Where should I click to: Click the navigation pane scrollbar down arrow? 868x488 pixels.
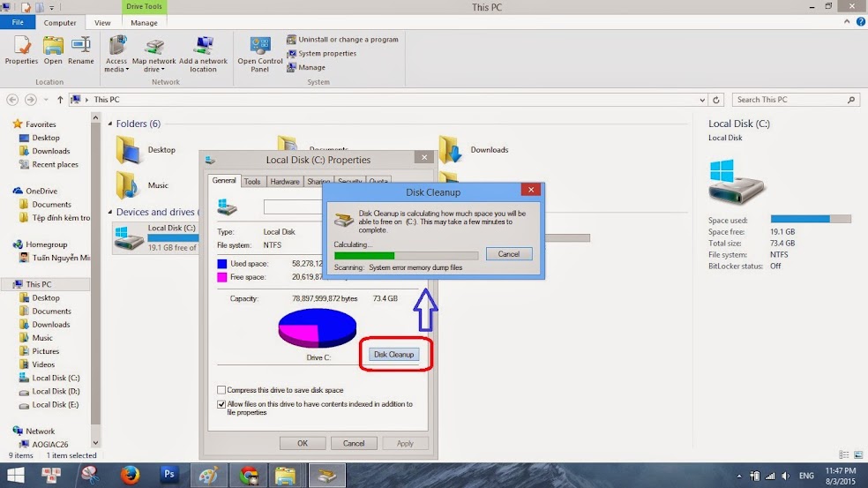tap(95, 443)
